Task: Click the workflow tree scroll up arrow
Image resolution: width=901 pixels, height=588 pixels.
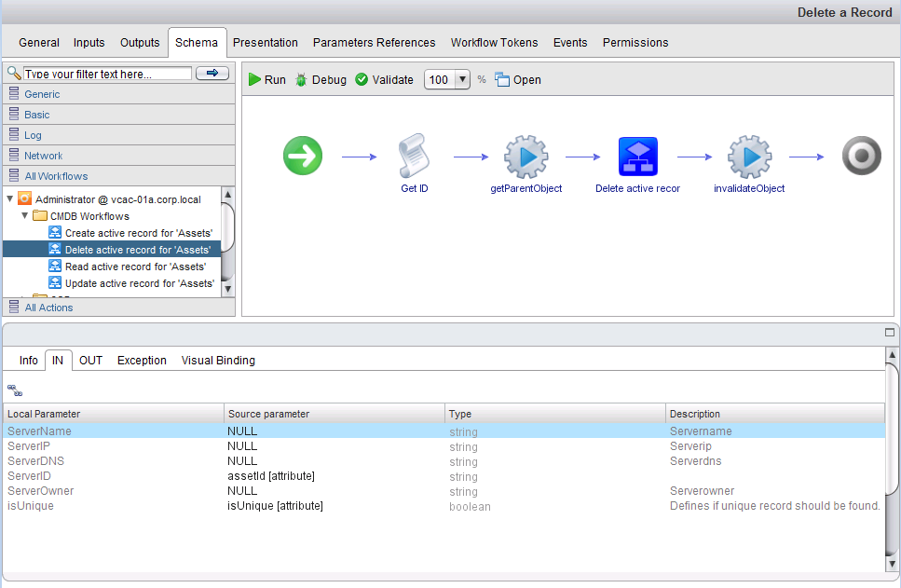Action: coord(228,194)
